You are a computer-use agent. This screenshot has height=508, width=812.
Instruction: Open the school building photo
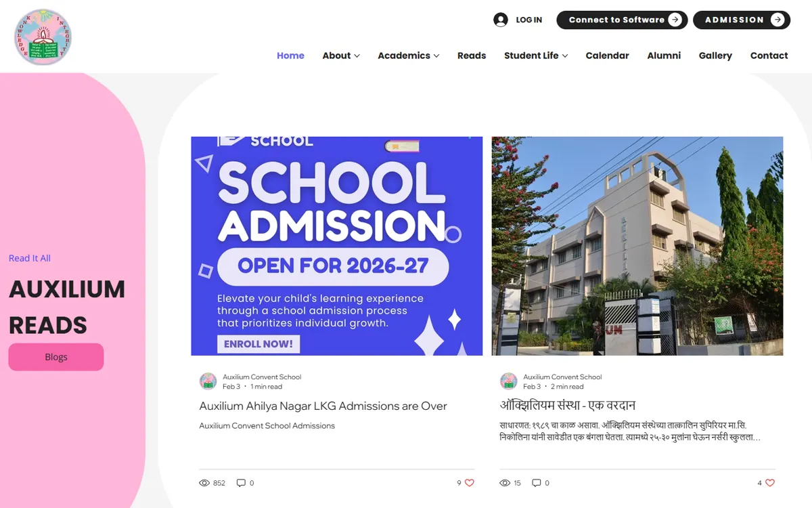point(637,246)
